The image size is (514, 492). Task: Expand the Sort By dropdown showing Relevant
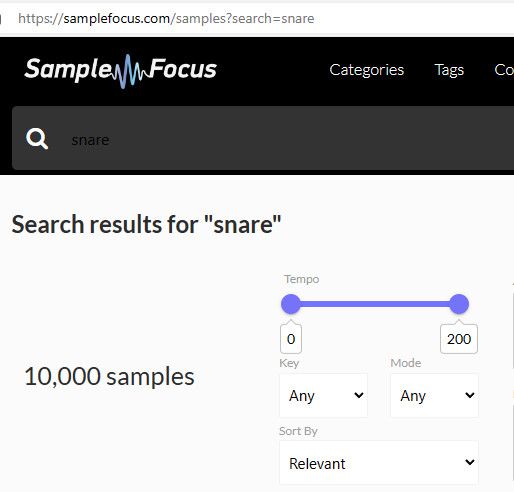[x=379, y=463]
